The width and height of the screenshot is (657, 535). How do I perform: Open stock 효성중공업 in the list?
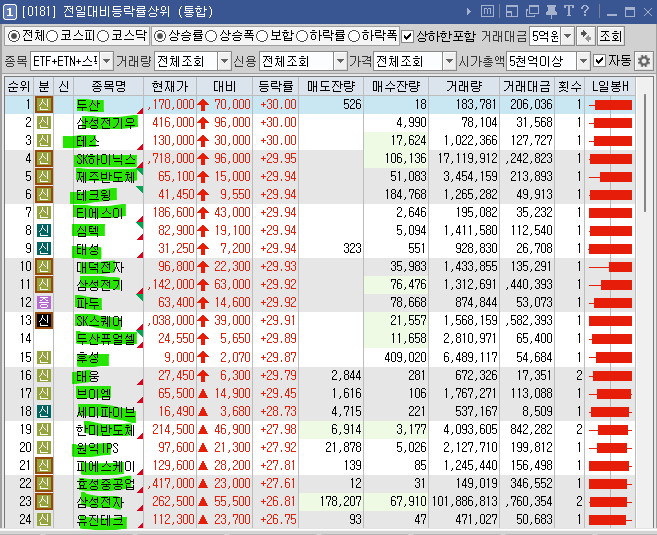coord(106,484)
